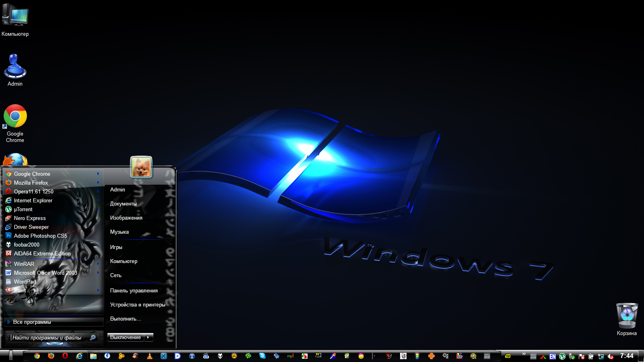Viewport: 644px width, 362px height.
Task: Open the Компьютер desktop icon
Action: tap(15, 18)
